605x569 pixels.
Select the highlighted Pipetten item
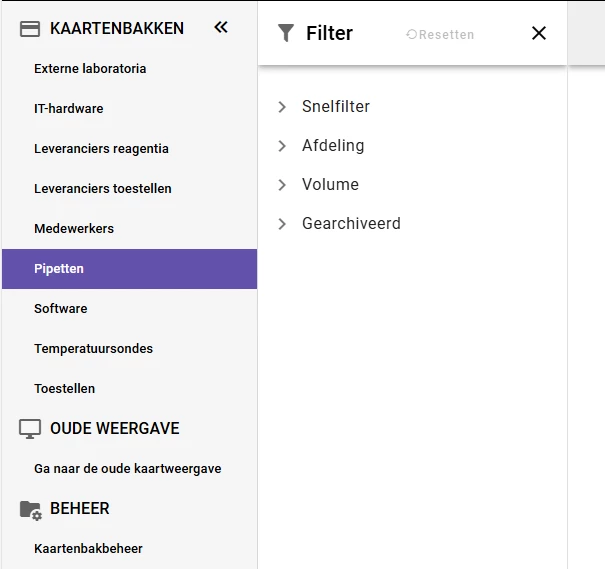pos(59,269)
